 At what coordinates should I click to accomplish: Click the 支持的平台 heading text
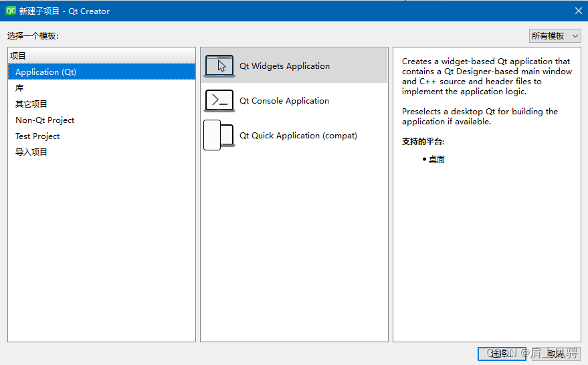(423, 142)
